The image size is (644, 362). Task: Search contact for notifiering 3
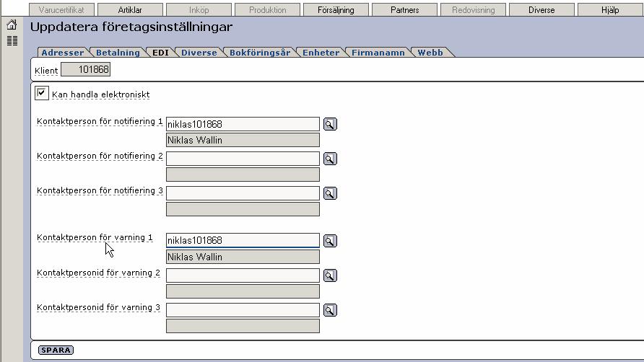[x=330, y=193]
